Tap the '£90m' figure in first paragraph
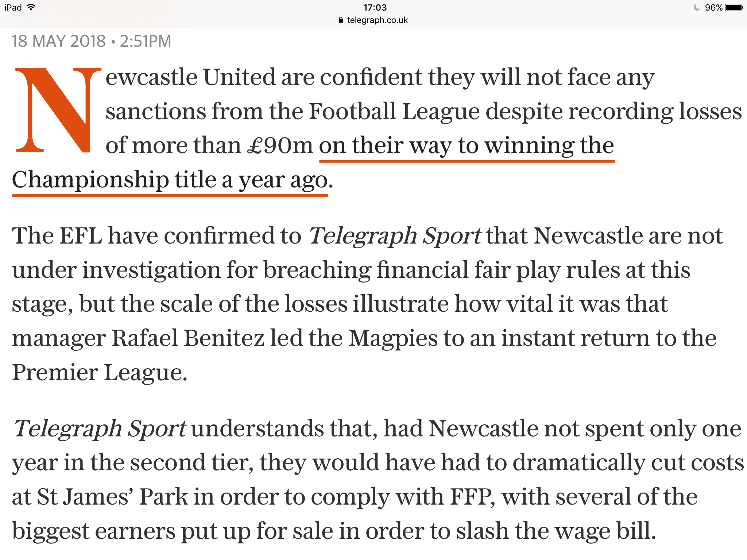This screenshot has height=560, width=747. pos(280,145)
